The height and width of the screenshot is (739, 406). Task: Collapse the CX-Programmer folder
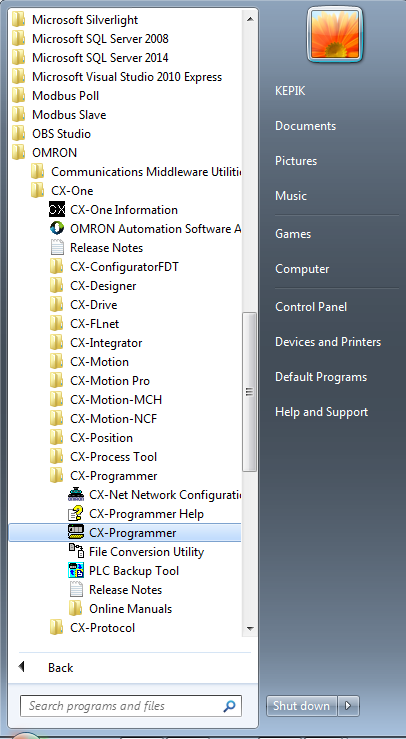pos(104,476)
